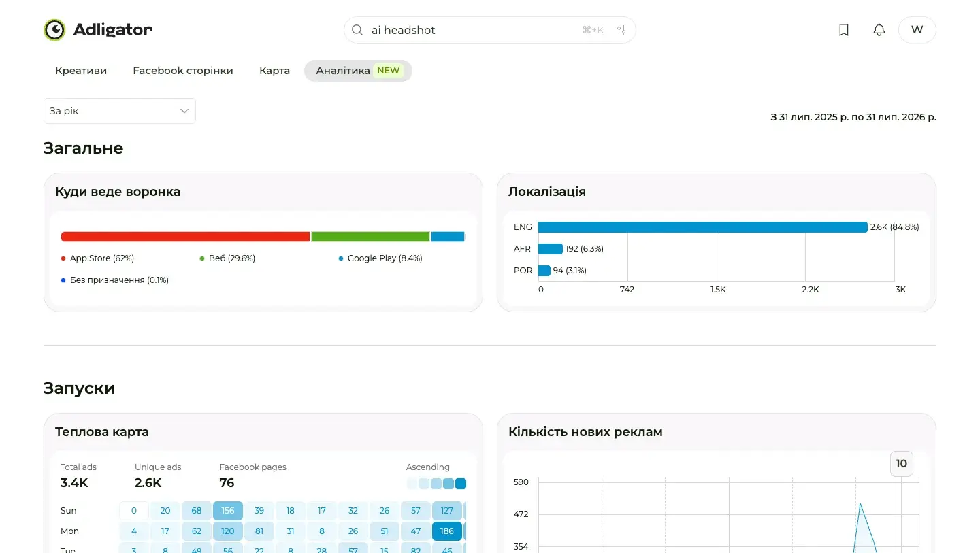
Task: Expand the "За рік" period dropdown
Action: tap(120, 111)
